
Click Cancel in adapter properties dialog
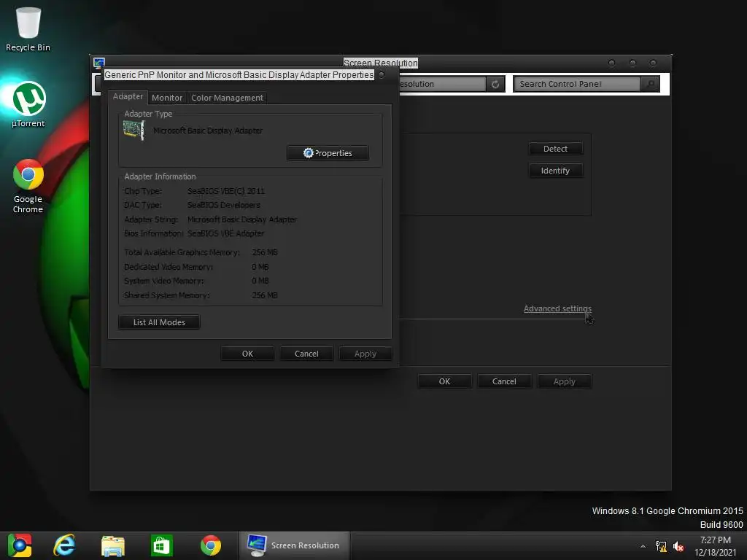(x=306, y=354)
